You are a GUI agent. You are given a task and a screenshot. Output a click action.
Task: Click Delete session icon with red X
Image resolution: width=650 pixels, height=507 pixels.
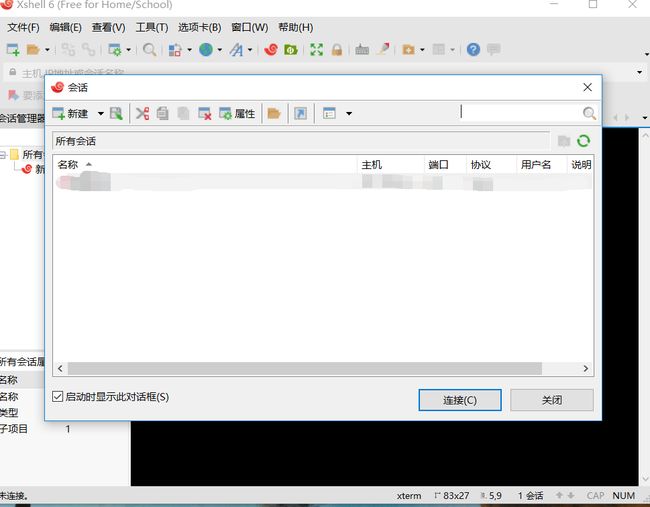205,113
